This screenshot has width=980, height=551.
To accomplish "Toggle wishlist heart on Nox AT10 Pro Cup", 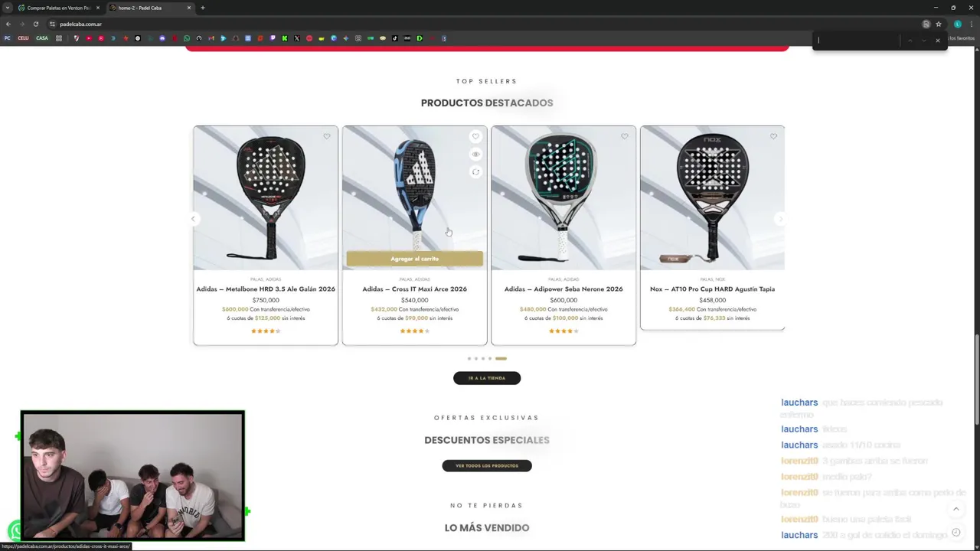I will (x=773, y=137).
